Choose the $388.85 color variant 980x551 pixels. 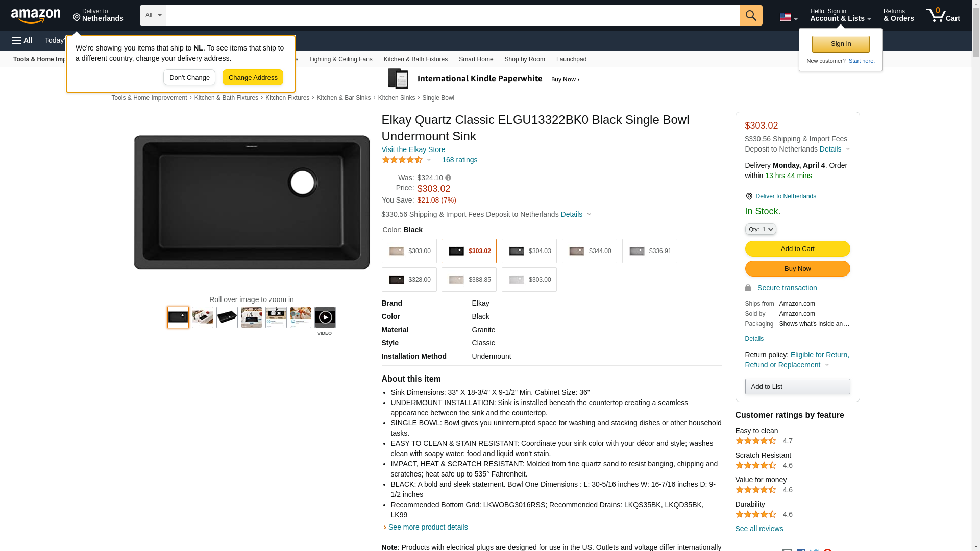pyautogui.click(x=469, y=280)
